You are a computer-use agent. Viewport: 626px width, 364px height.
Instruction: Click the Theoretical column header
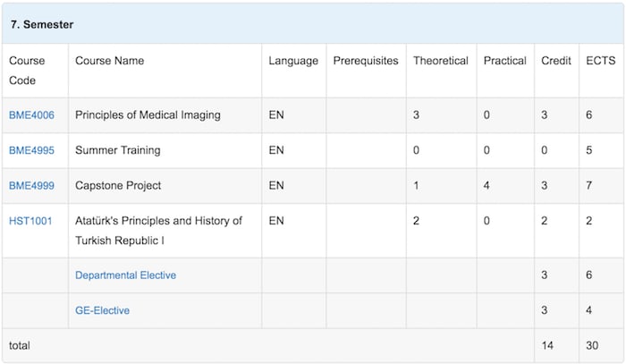coord(441,71)
